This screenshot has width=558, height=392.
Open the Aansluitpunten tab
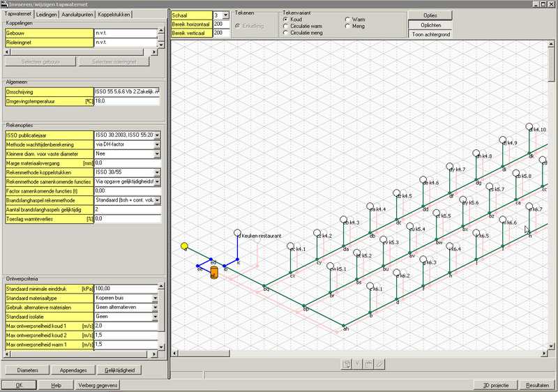[x=77, y=15]
